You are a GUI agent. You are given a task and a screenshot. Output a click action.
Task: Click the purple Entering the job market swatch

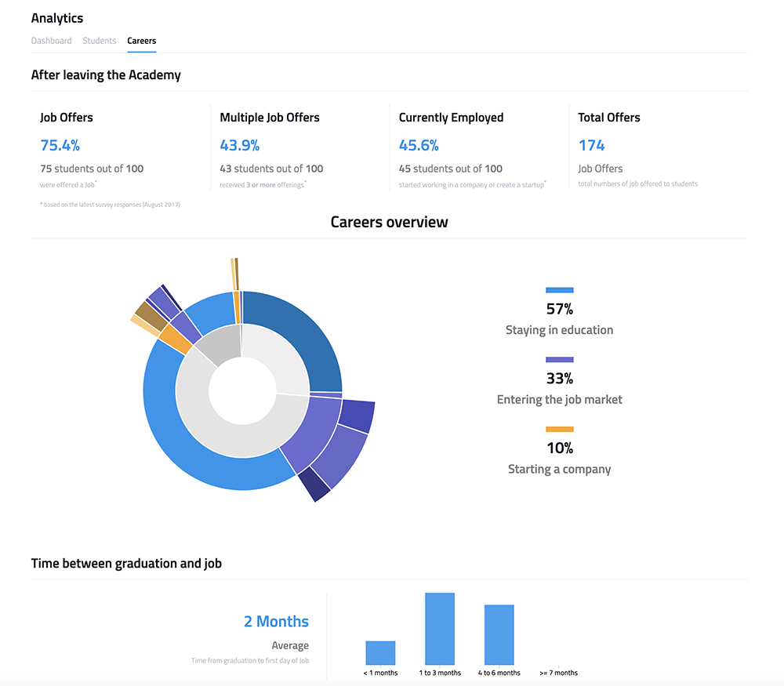point(560,360)
